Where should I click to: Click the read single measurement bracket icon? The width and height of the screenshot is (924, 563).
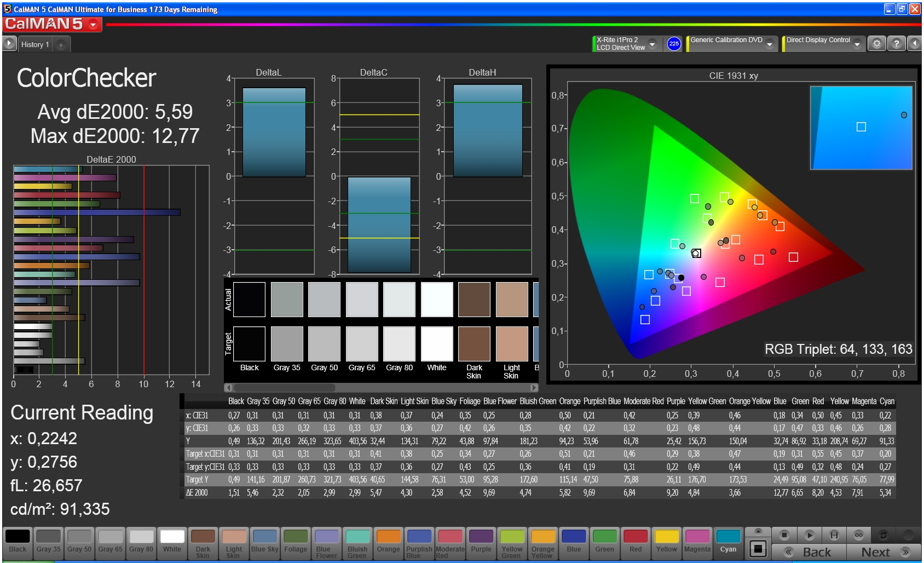(x=834, y=535)
